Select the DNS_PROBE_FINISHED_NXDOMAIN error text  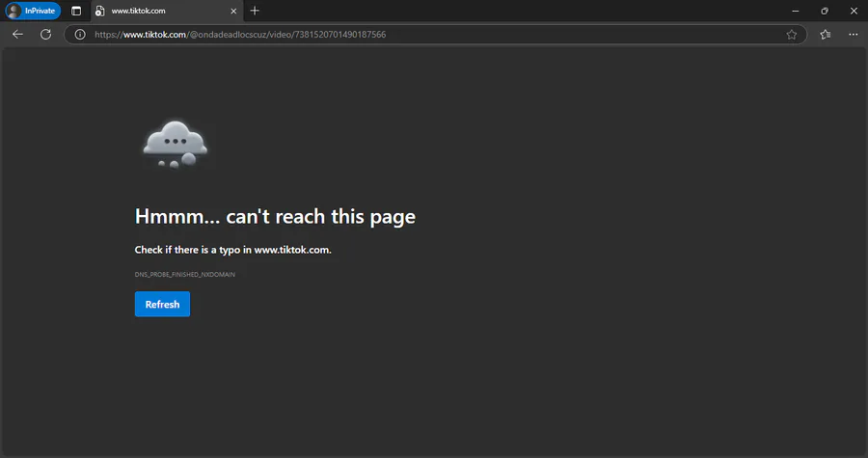(x=185, y=275)
